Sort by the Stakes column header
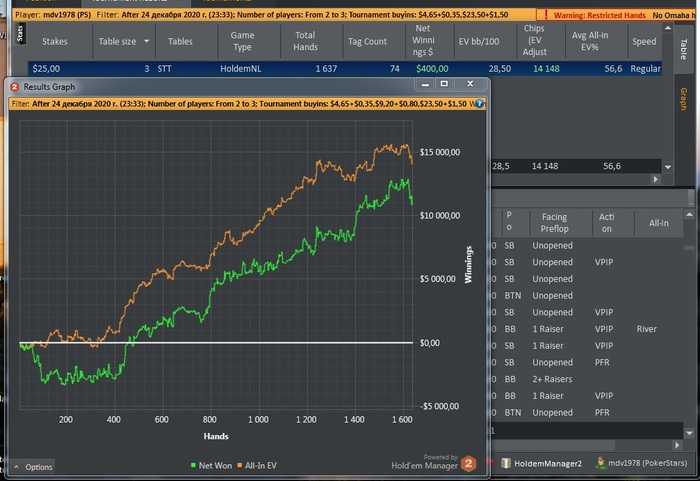This screenshot has width=700, height=481. coord(54,41)
